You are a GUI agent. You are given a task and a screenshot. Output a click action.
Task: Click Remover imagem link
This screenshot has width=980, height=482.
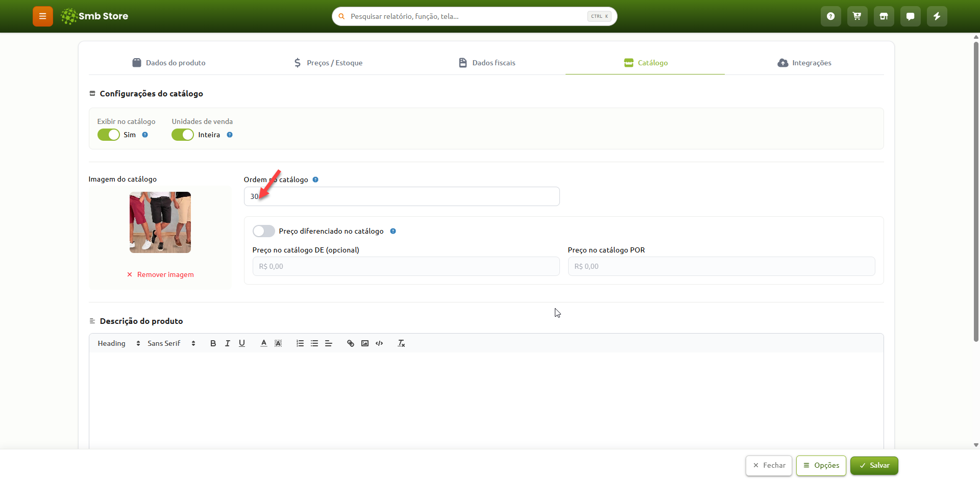[160, 274]
